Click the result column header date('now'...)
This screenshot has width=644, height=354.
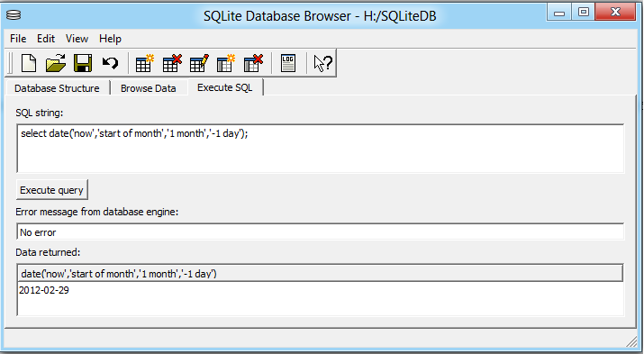pos(321,274)
